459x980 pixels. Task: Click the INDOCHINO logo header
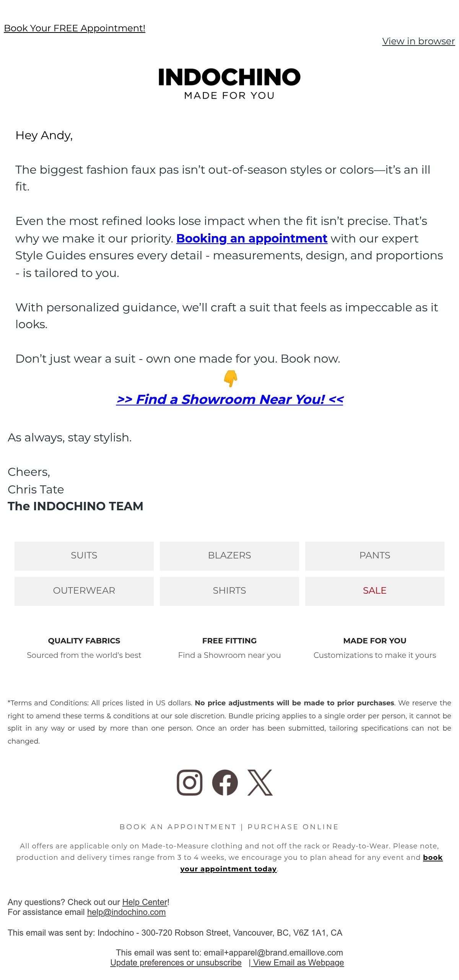[x=229, y=84]
